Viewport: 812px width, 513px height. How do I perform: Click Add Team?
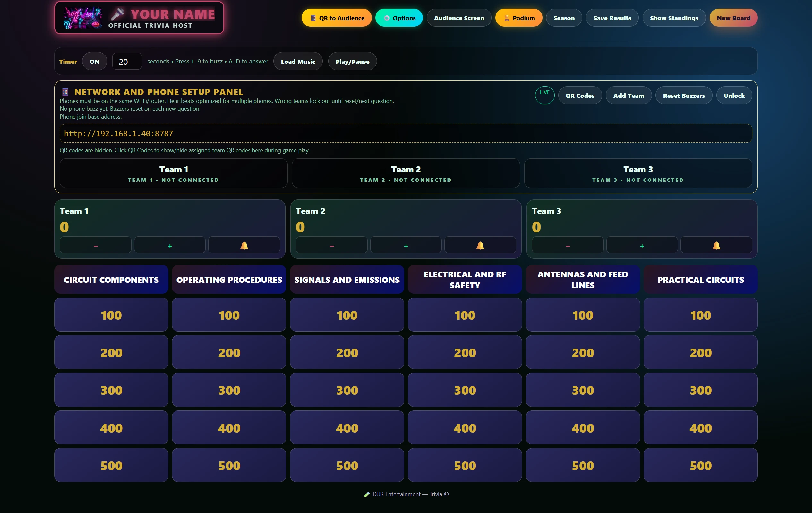pos(628,96)
